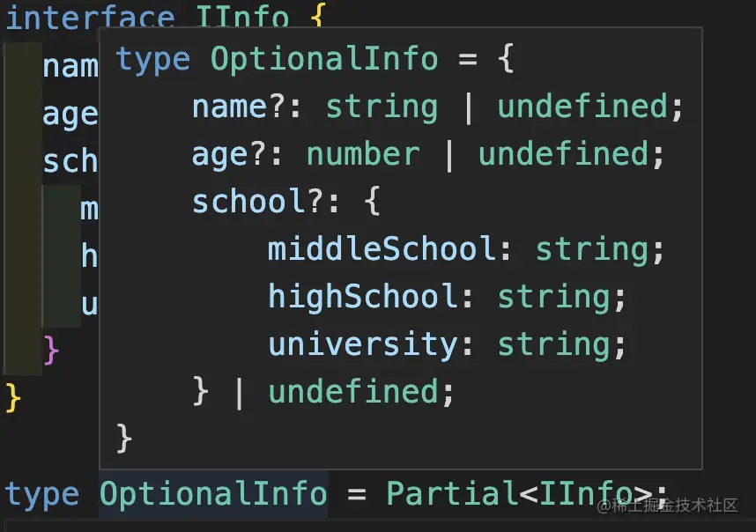Click 'middleSchool: string;' in tooltip
Viewport: 756px width, 532px height.
(x=466, y=249)
